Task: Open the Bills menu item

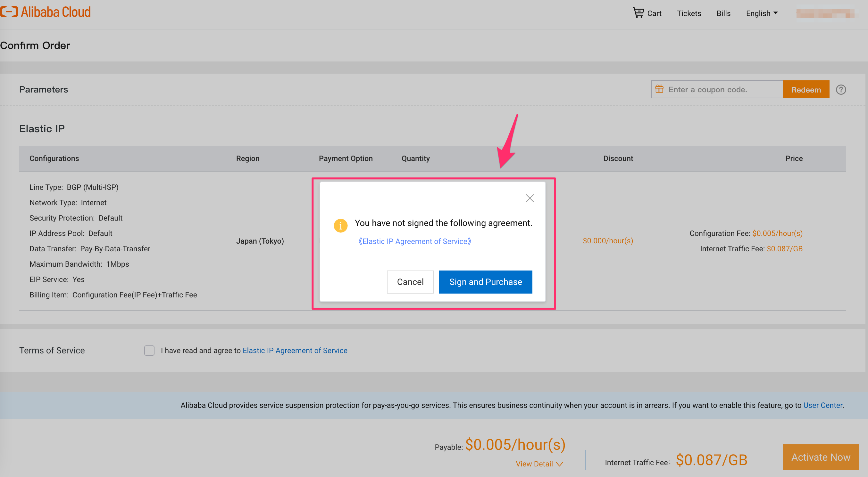Action: point(723,13)
